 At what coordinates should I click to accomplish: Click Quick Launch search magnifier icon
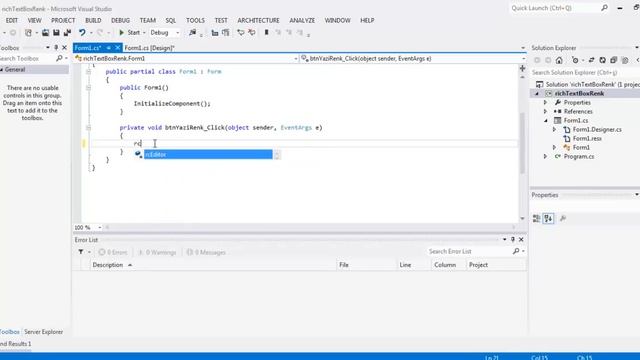604,8
